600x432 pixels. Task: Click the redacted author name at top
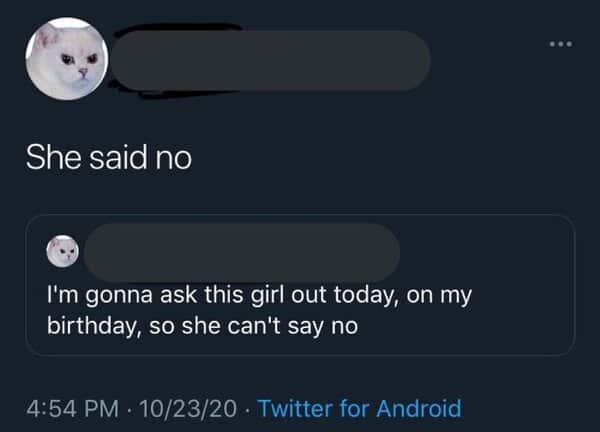pyautogui.click(x=271, y=60)
